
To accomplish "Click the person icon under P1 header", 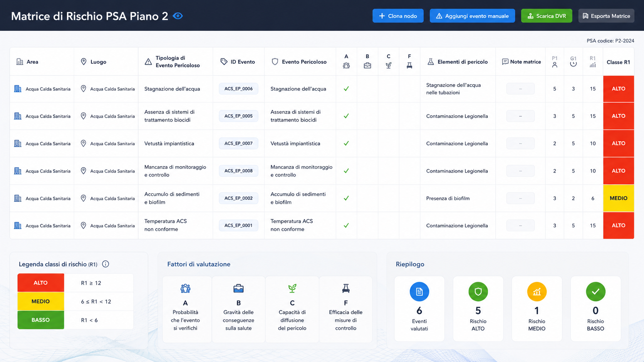I will coord(555,65).
